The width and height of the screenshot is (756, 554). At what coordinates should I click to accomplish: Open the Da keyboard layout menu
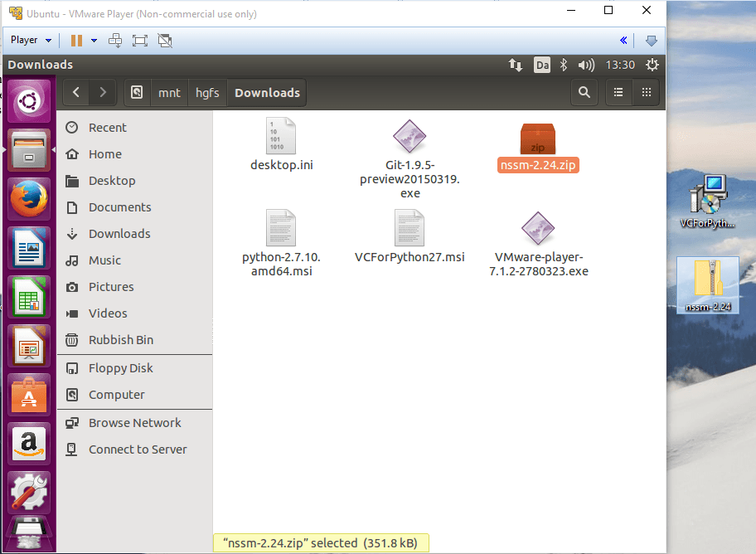(x=542, y=64)
